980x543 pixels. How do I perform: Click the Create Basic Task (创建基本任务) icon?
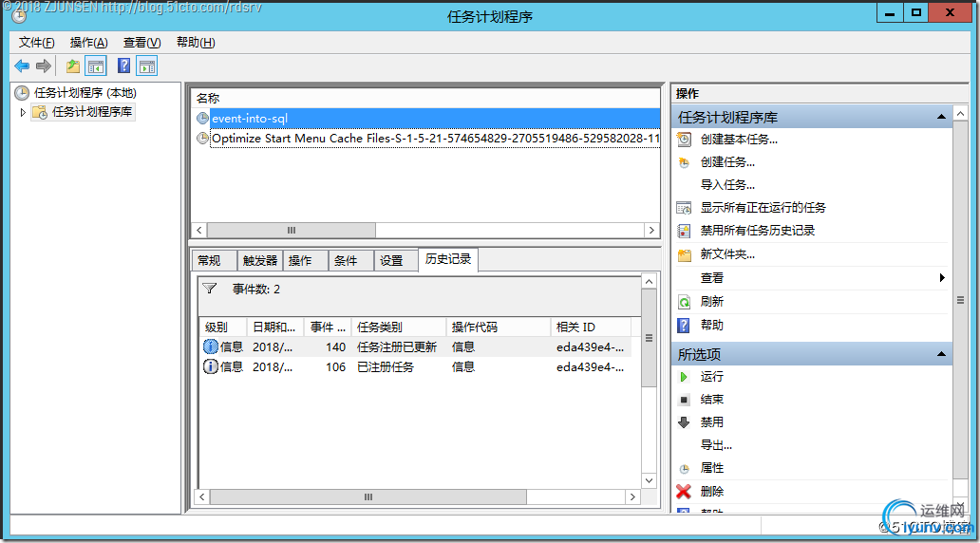[x=685, y=140]
